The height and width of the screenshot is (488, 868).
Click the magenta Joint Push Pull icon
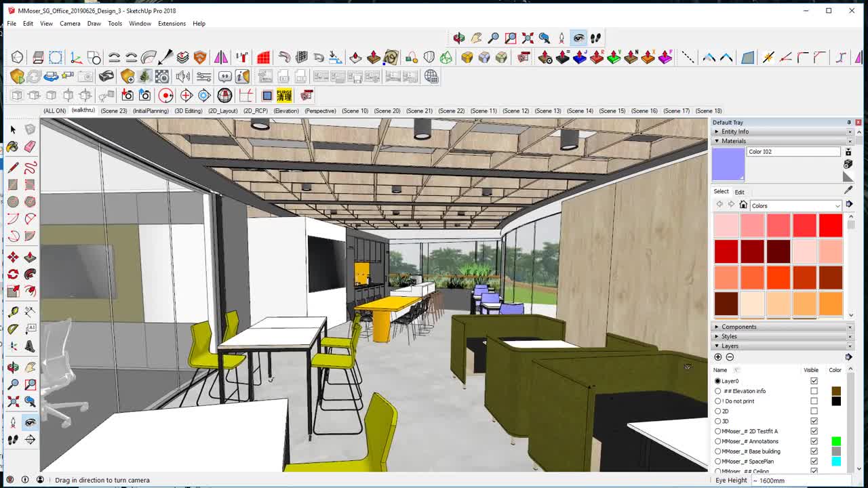(665, 58)
